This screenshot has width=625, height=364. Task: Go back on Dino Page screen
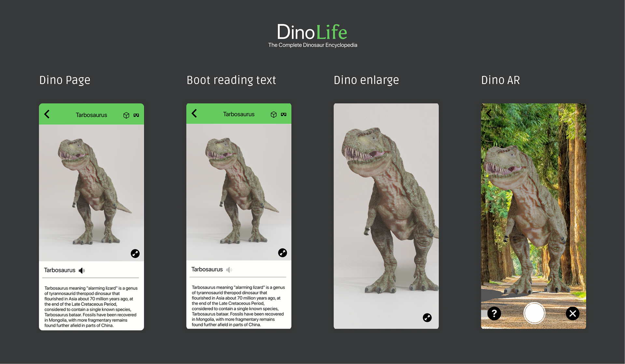47,114
